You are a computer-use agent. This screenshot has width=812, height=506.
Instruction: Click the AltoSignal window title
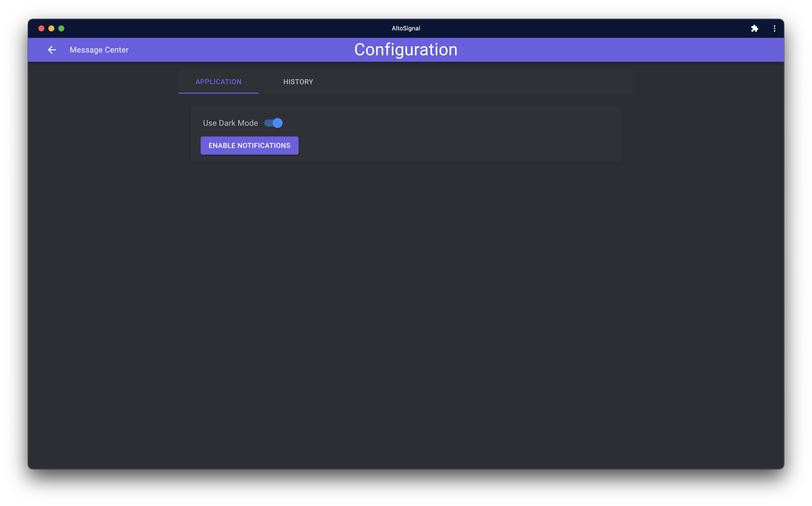point(406,28)
